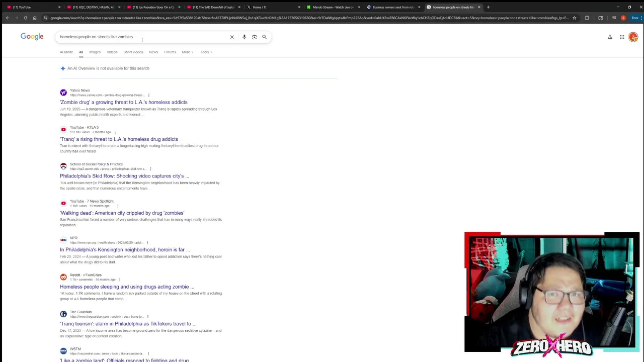Click inside the Google search input field

[143, 37]
